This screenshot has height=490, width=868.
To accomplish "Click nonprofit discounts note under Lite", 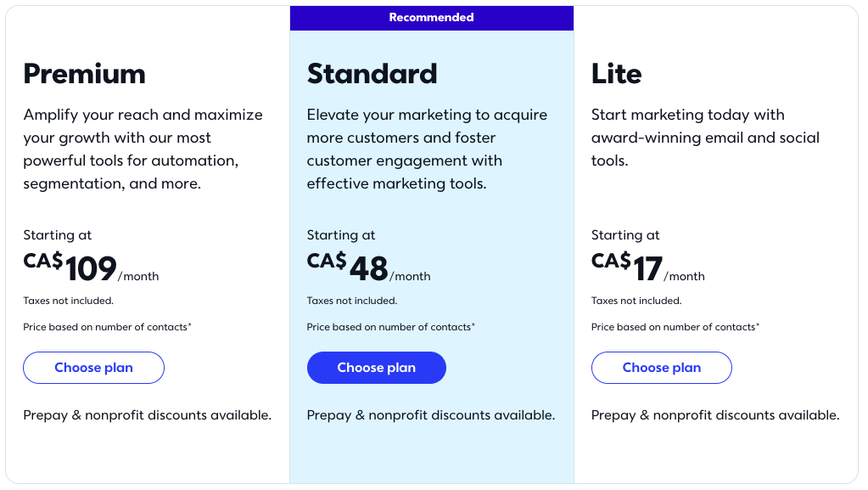I will [715, 414].
